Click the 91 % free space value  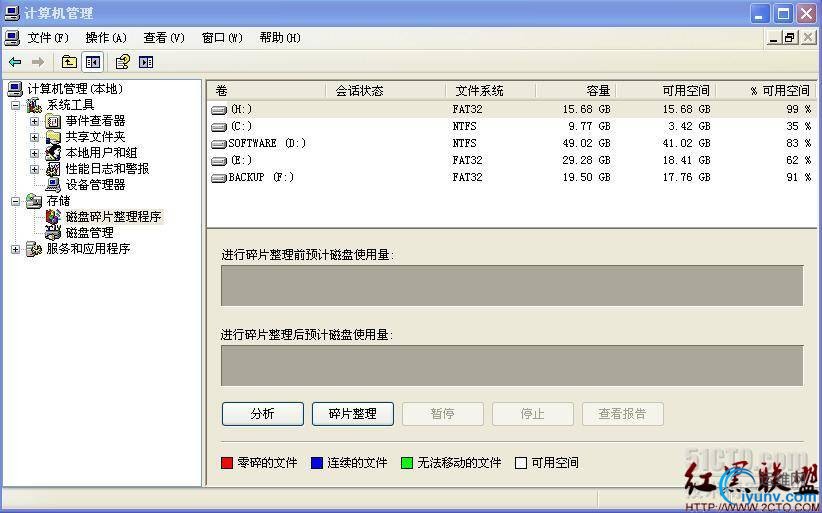[798, 178]
